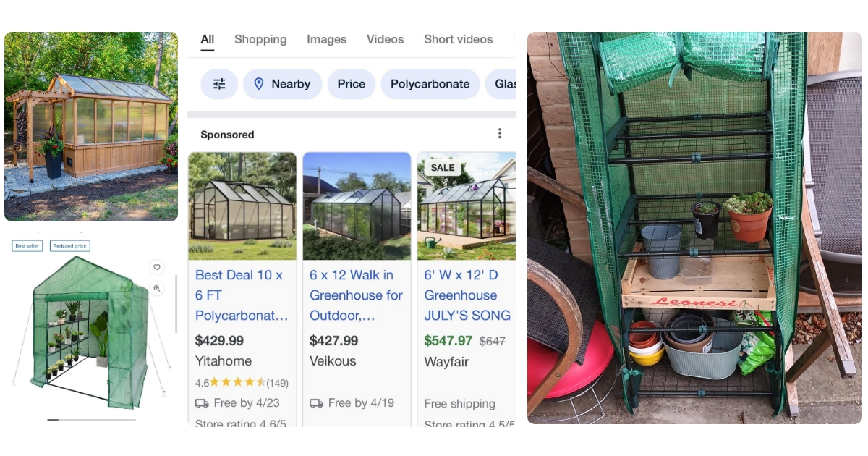868x456 pixels.
Task: Open the search filters settings icon
Action: [x=219, y=84]
